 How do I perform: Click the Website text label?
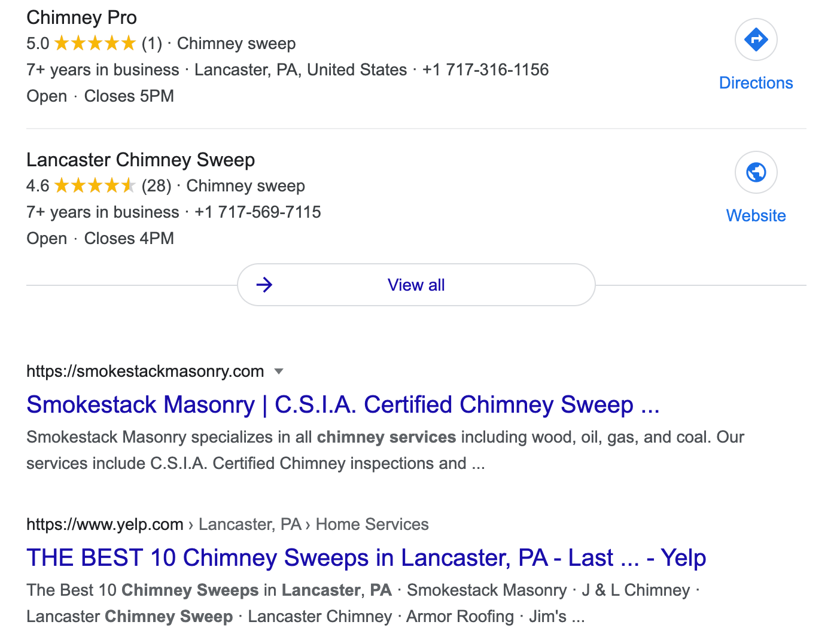point(756,216)
